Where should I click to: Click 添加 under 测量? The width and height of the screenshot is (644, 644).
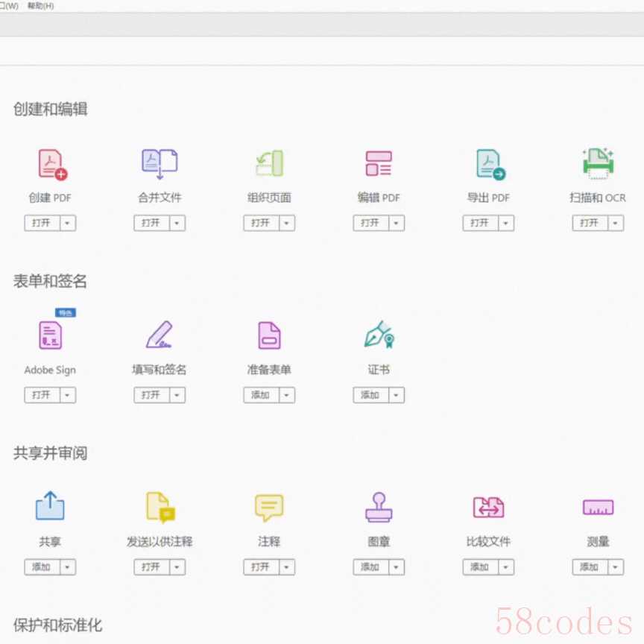pos(590,567)
